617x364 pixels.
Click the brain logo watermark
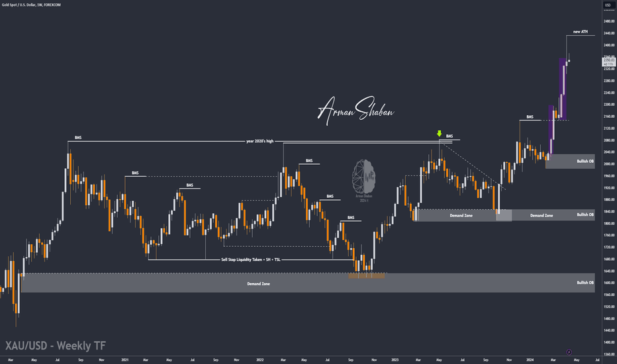click(363, 177)
